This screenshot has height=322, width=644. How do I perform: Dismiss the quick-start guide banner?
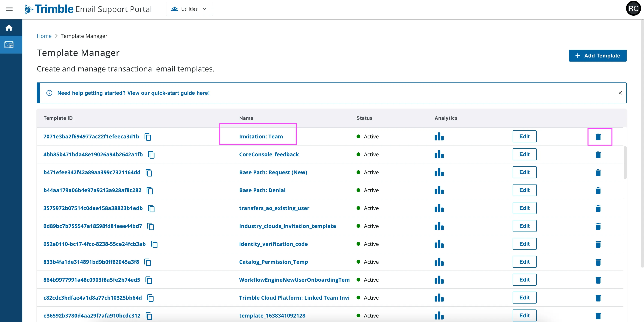click(x=620, y=93)
